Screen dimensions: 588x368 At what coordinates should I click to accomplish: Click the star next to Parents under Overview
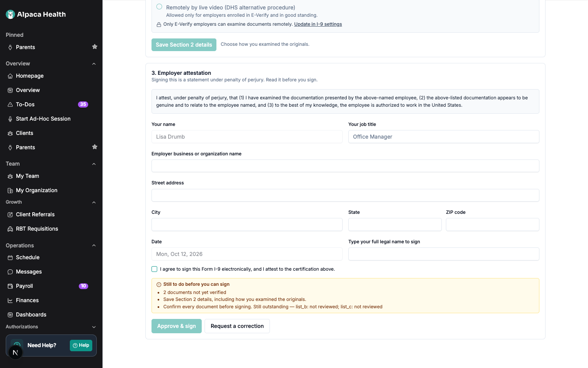click(95, 147)
